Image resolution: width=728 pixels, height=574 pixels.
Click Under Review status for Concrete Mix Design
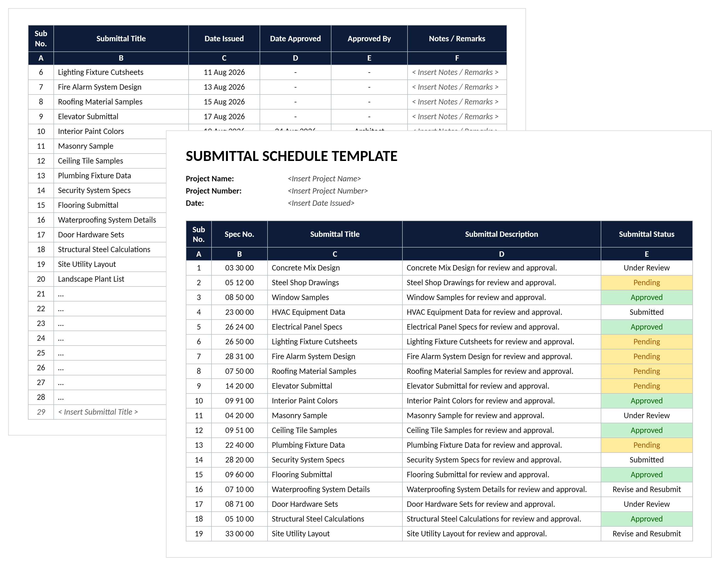coord(646,268)
